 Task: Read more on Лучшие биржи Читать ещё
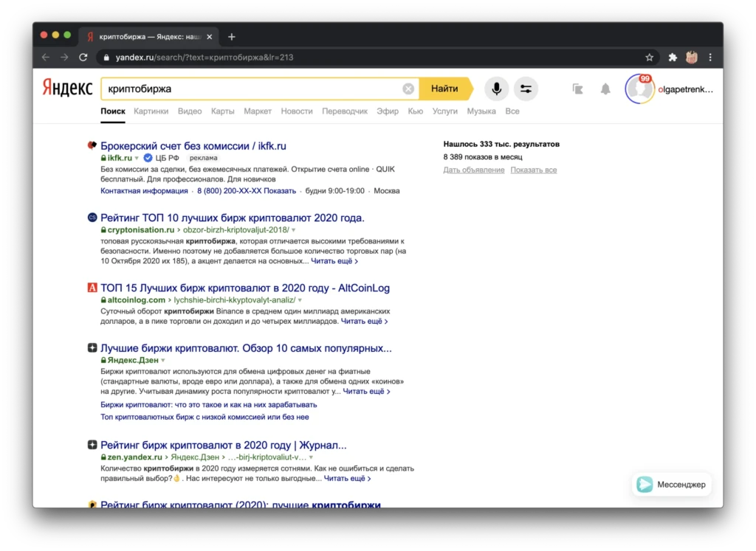tap(366, 391)
